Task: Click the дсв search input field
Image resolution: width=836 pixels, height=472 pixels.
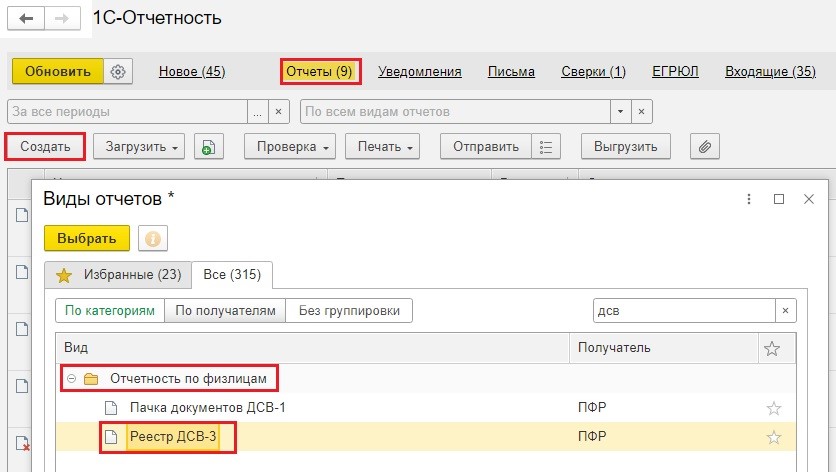Action: coord(684,310)
